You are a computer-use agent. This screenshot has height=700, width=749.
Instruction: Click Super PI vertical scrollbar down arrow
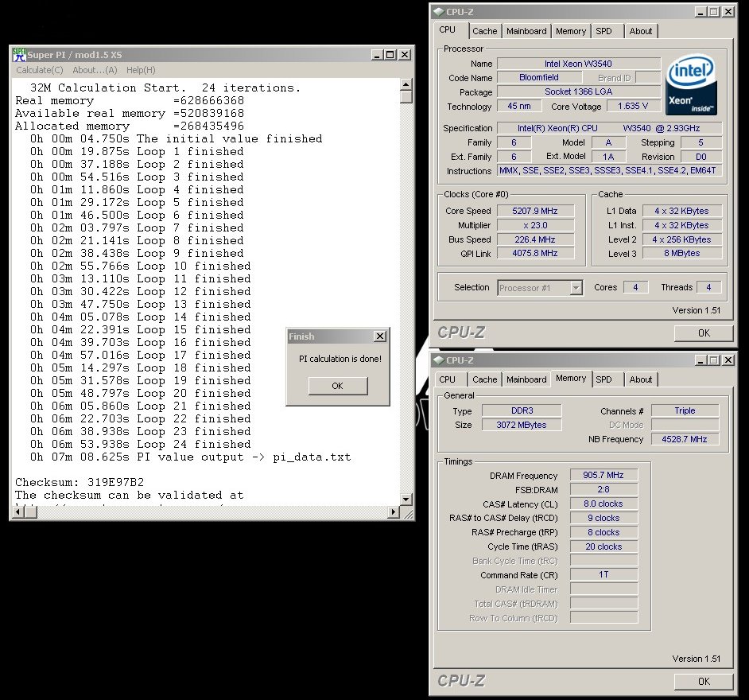tap(406, 500)
